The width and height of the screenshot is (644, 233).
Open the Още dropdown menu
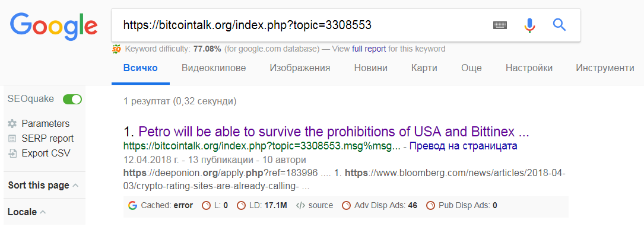click(x=471, y=68)
